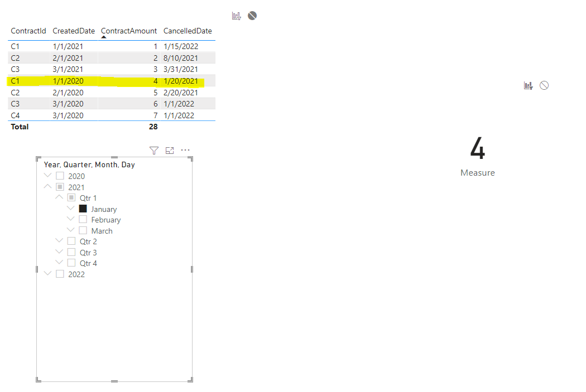
Task: Open slicer filter funnel icon
Action: pos(154,151)
